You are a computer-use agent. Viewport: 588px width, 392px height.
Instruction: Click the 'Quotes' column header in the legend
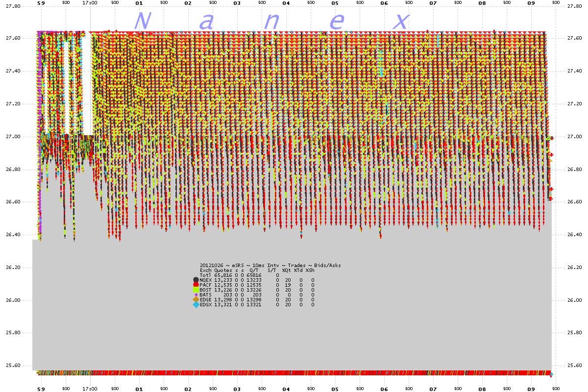point(223,270)
